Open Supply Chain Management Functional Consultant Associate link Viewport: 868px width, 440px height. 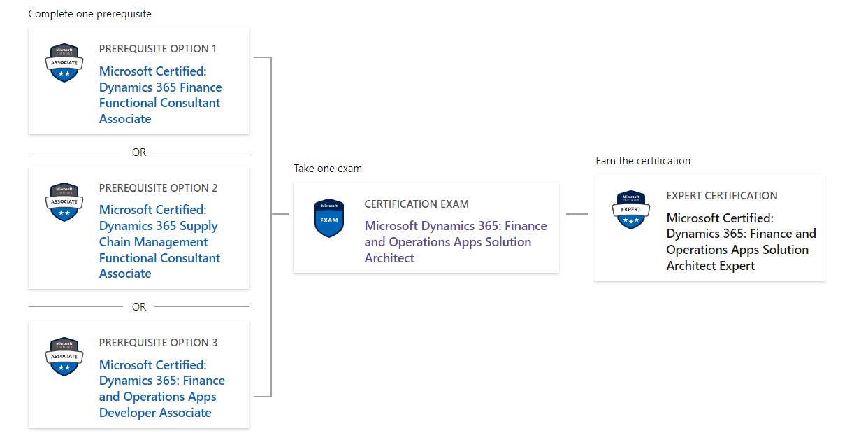(160, 241)
